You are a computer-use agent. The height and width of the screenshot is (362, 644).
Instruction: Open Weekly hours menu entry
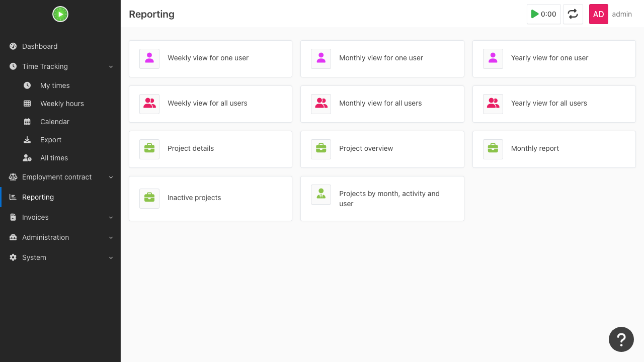(x=60, y=104)
